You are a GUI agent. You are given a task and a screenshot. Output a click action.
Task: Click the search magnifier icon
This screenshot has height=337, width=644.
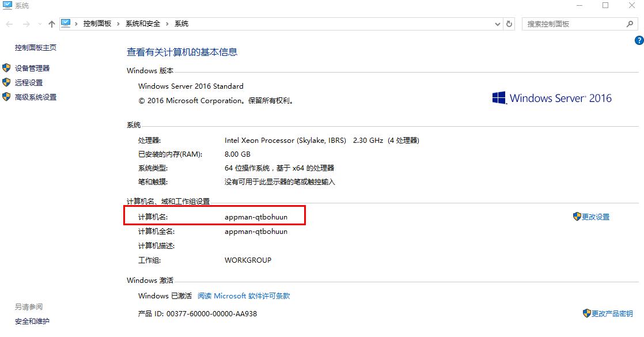(630, 24)
